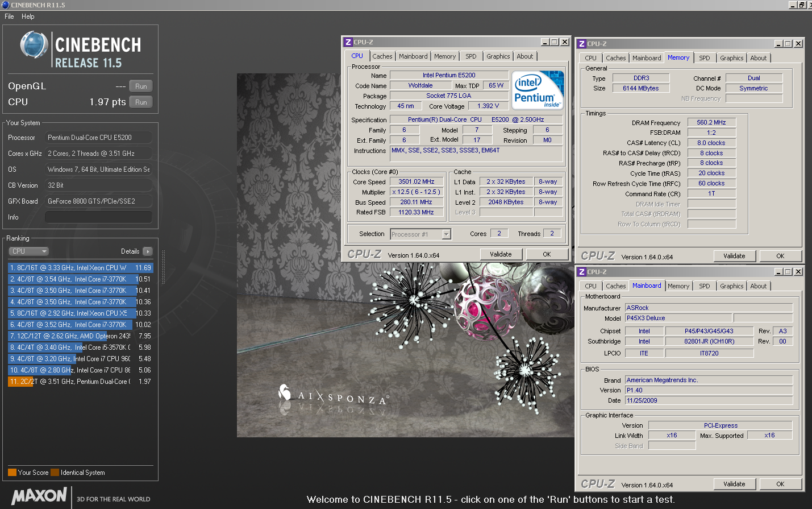Open the Processor #1 selection dropdown
Image resolution: width=812 pixels, height=509 pixels.
click(x=420, y=234)
